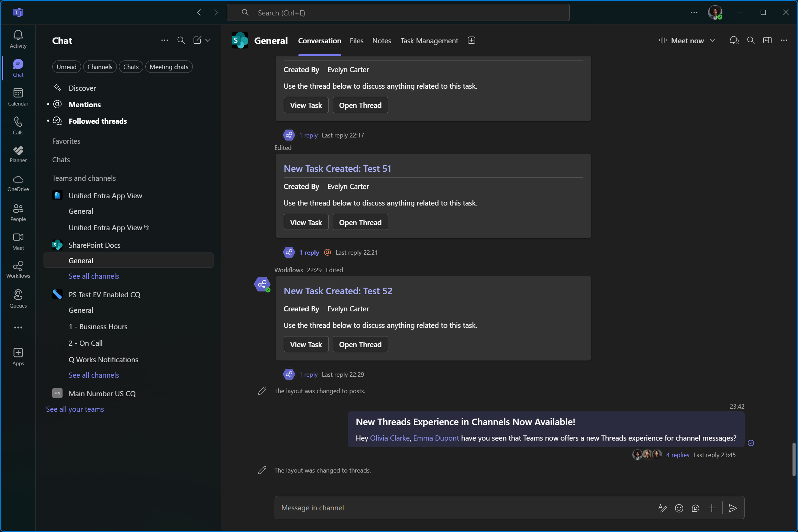Image resolution: width=798 pixels, height=532 pixels.
Task: Open the Apps store
Action: pyautogui.click(x=18, y=357)
